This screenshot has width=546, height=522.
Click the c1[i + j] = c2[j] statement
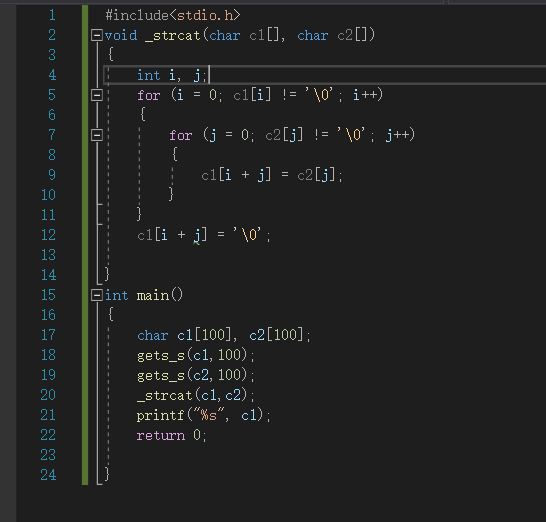pos(272,175)
